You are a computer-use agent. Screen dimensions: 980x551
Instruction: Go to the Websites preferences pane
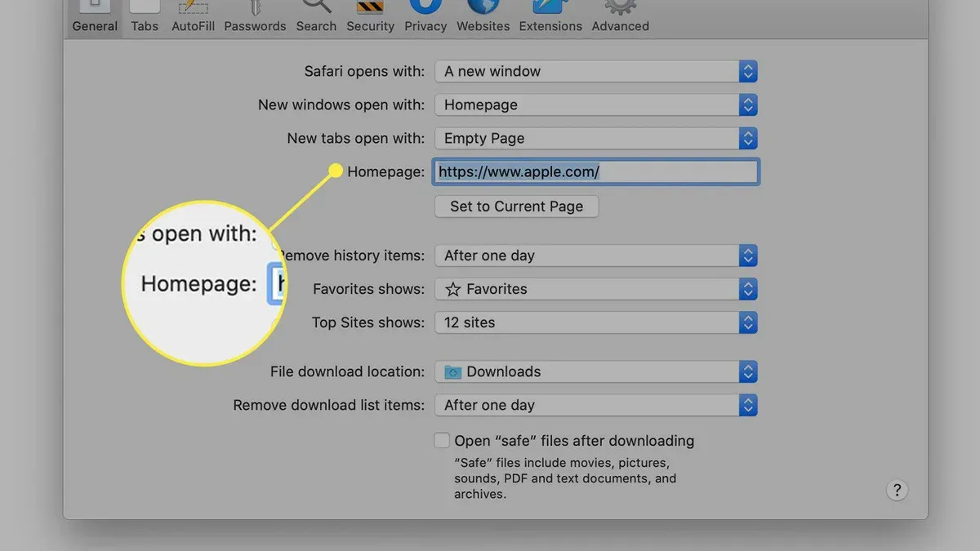(483, 17)
